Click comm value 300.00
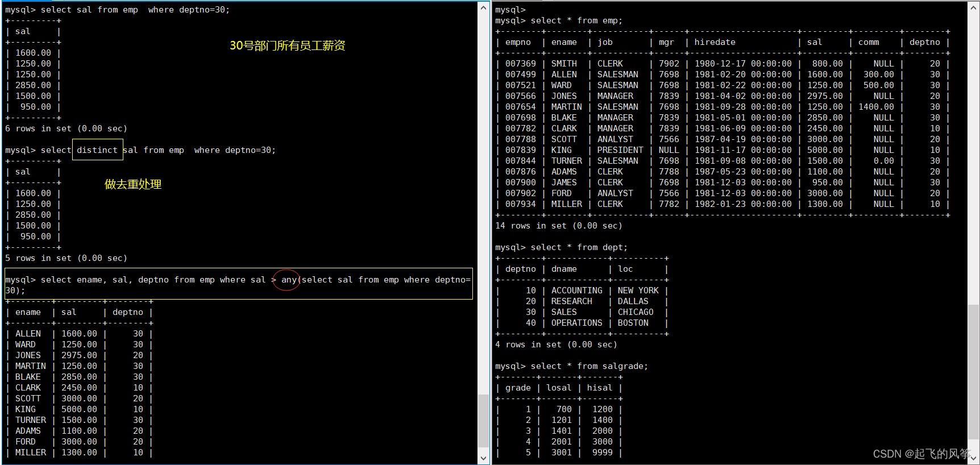The width and height of the screenshot is (980, 465). 879,74
